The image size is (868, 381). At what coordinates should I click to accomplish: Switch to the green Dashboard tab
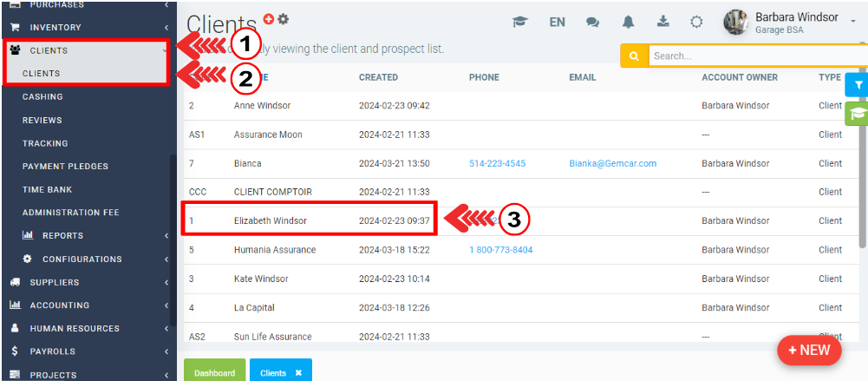click(214, 372)
